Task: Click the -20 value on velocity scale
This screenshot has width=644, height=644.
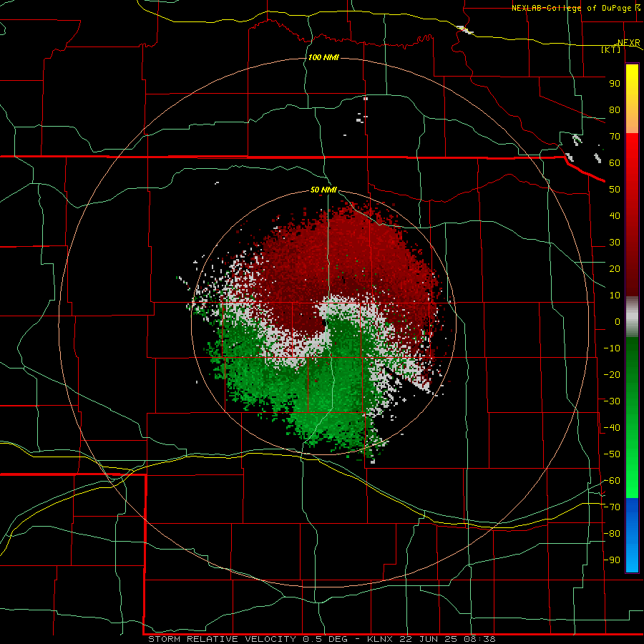Action: [x=612, y=375]
